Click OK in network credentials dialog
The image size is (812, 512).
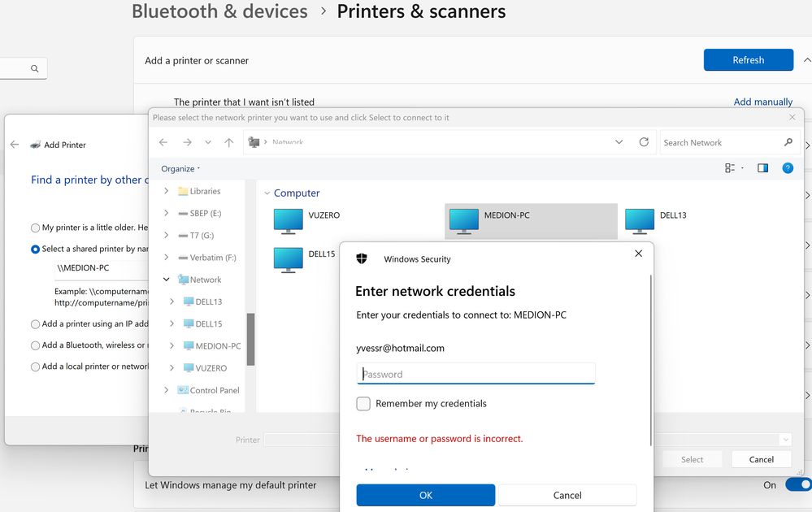tap(425, 495)
